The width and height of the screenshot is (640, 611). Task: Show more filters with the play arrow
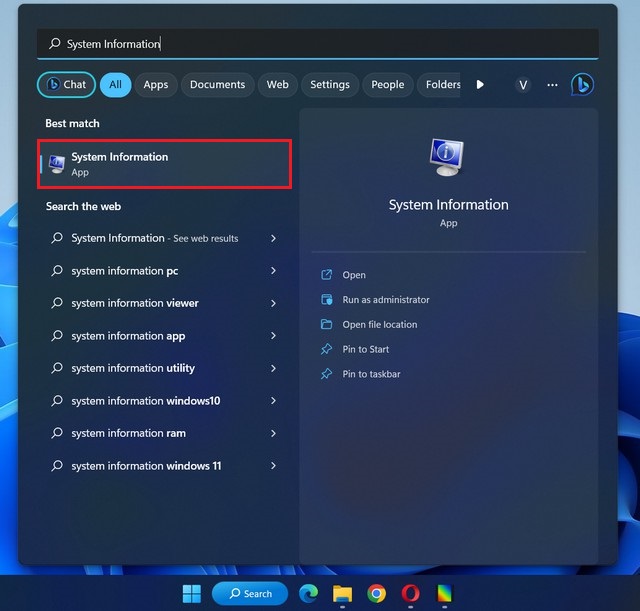(x=480, y=84)
